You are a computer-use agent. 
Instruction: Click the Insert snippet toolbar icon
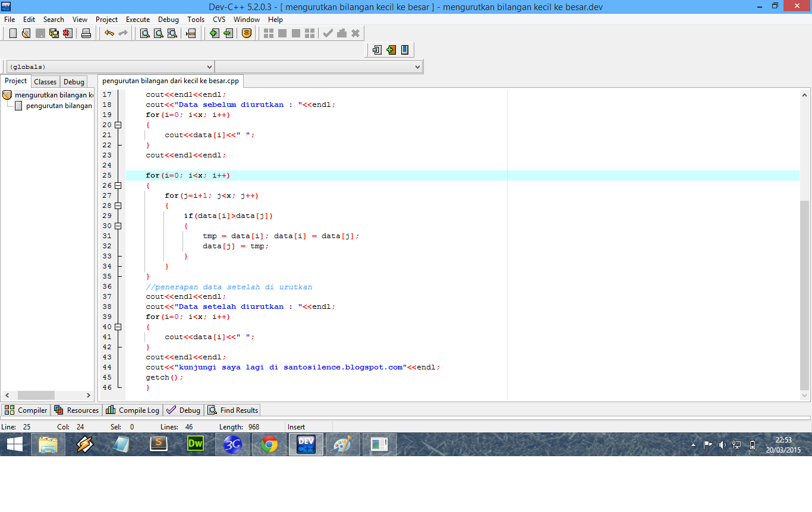[x=377, y=50]
